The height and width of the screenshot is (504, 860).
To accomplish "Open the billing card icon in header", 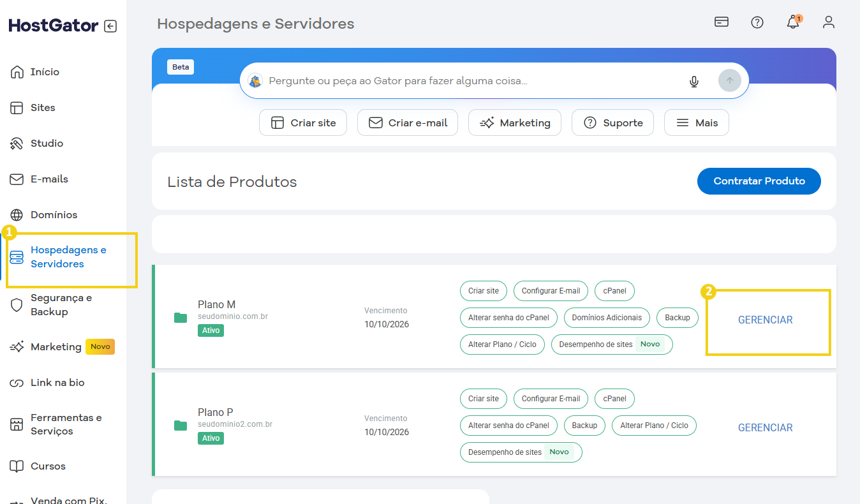I will (722, 22).
